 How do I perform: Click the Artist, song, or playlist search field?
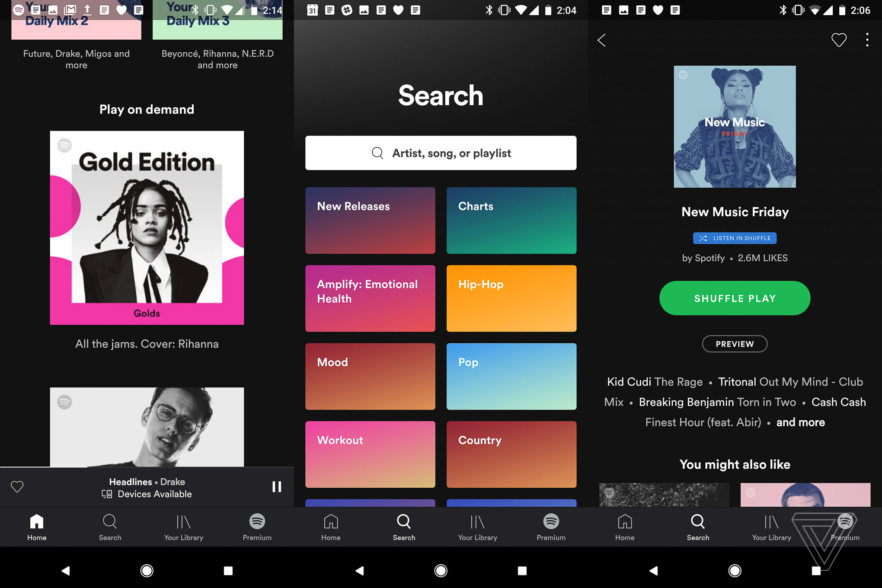click(440, 153)
